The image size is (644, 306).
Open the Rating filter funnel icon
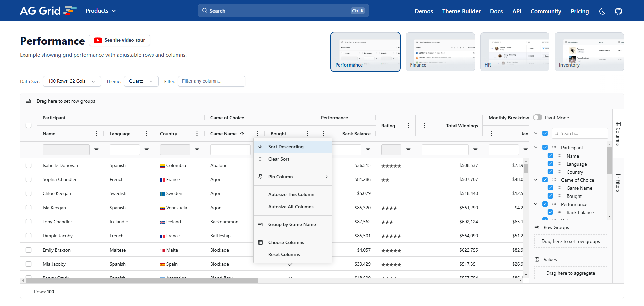click(408, 150)
